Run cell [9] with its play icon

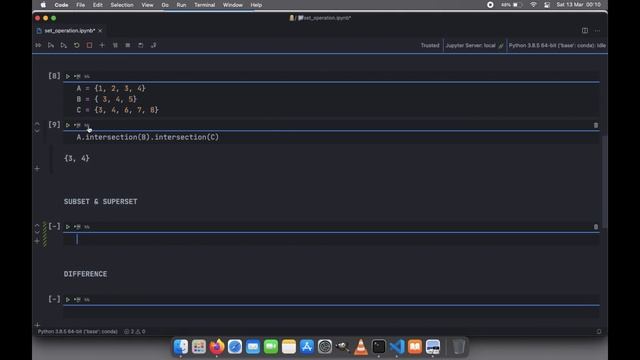[68, 125]
